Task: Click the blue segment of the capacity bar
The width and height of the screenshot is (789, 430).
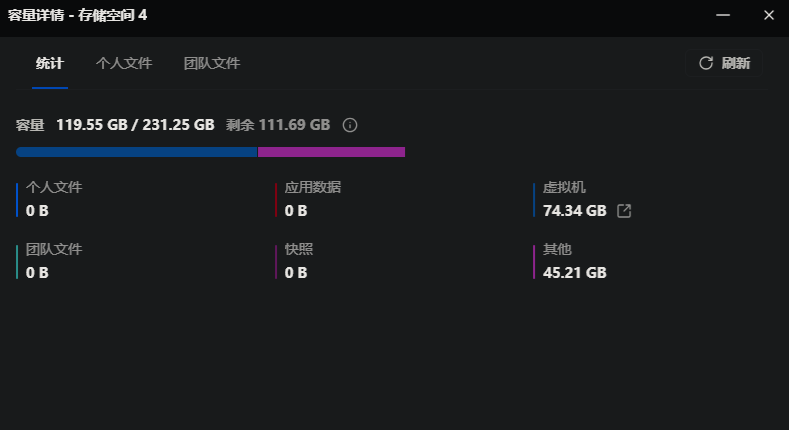Action: click(136, 152)
